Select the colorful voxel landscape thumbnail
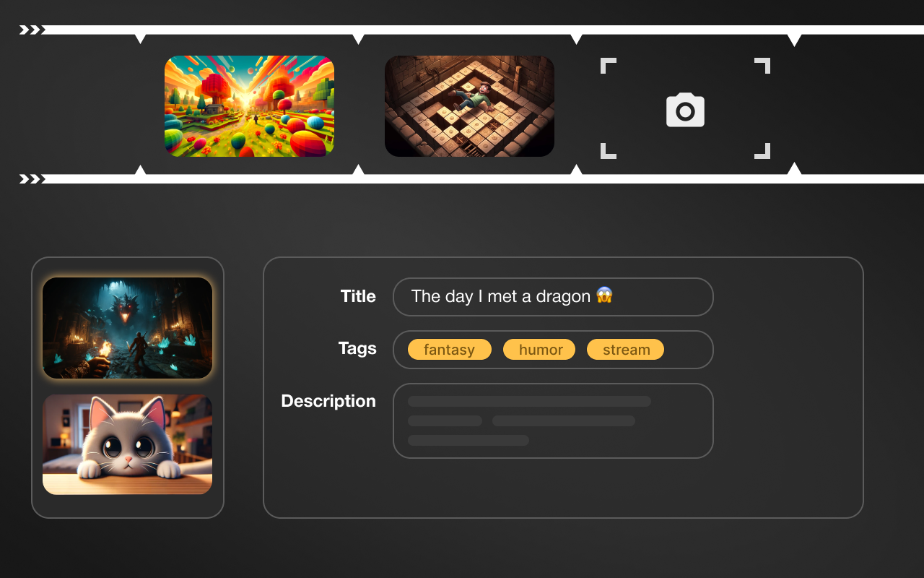924x578 pixels. coord(249,106)
